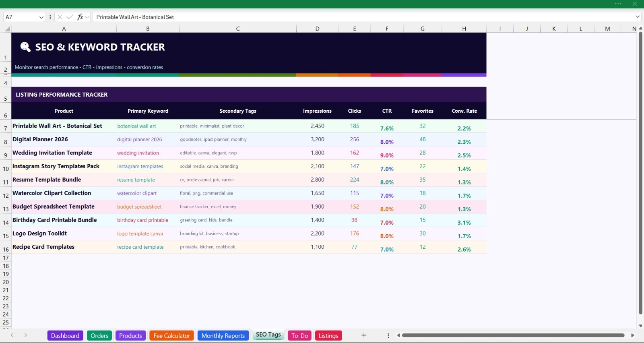Image resolution: width=644 pixels, height=343 pixels.
Task: Switch to the Dashboard sheet tab
Action: point(65,335)
